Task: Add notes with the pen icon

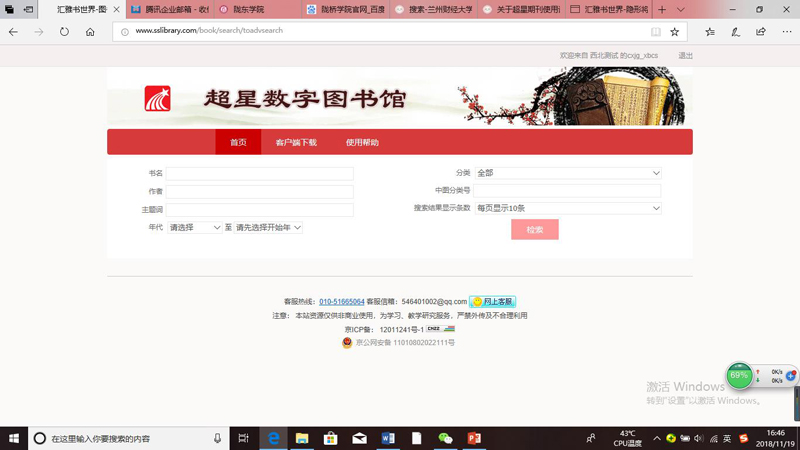Action: tap(735, 32)
